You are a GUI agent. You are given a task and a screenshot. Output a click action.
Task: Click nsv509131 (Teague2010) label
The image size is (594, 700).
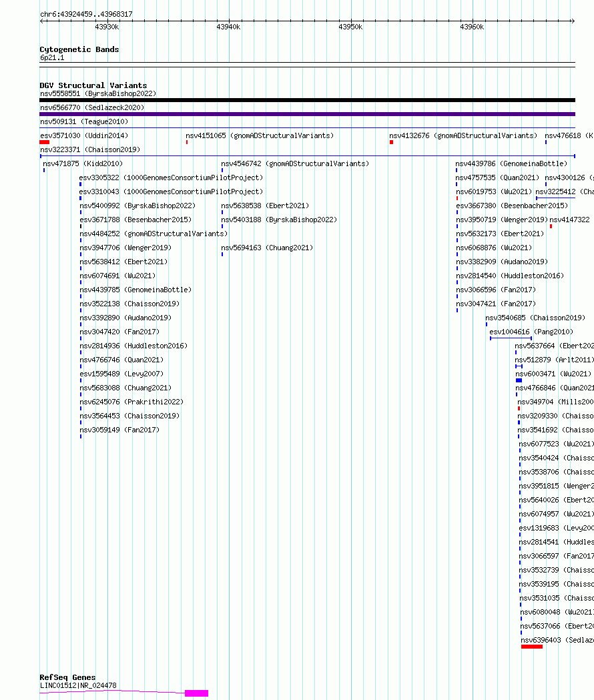click(x=84, y=121)
